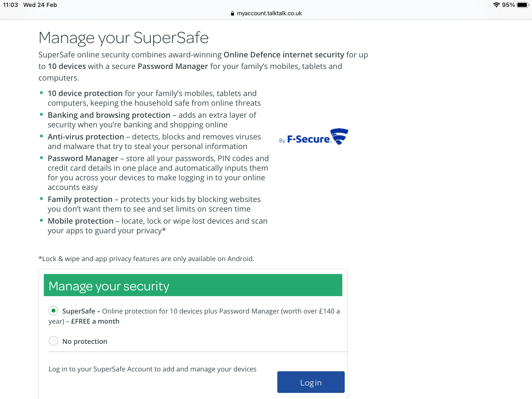Click the 10 device protection bullet text
Screen dimensions: 532x399
pyautogui.click(x=85, y=93)
